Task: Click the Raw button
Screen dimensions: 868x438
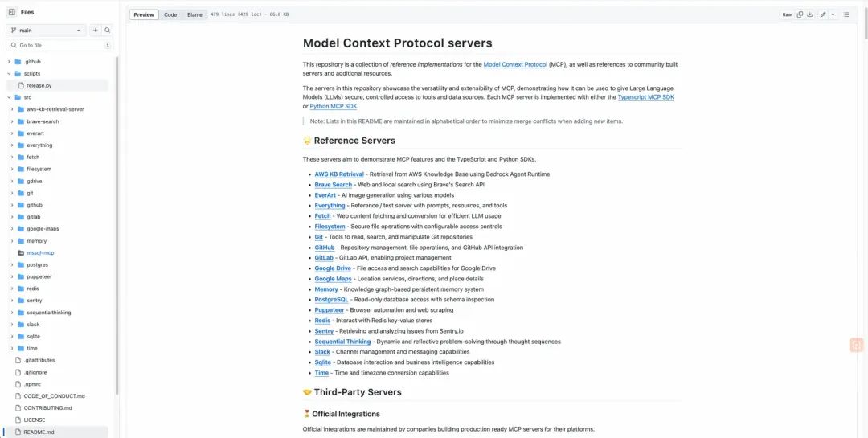Action: coord(787,14)
